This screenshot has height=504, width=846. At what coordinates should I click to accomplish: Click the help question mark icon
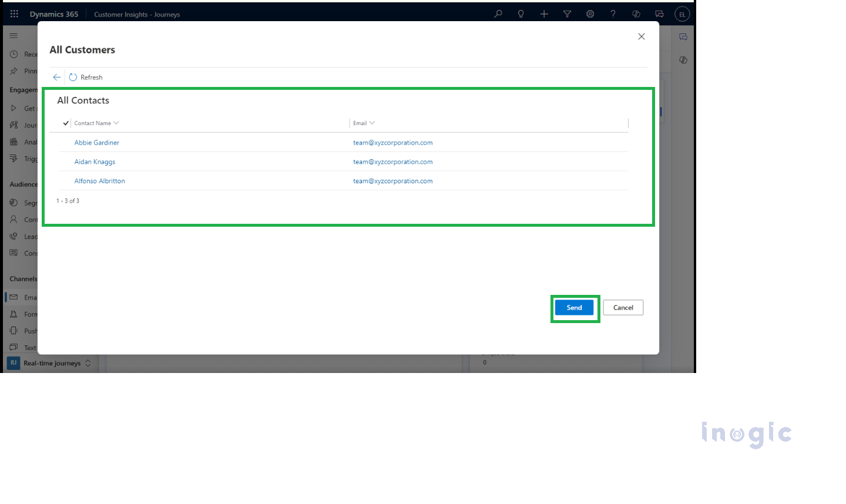click(x=613, y=14)
